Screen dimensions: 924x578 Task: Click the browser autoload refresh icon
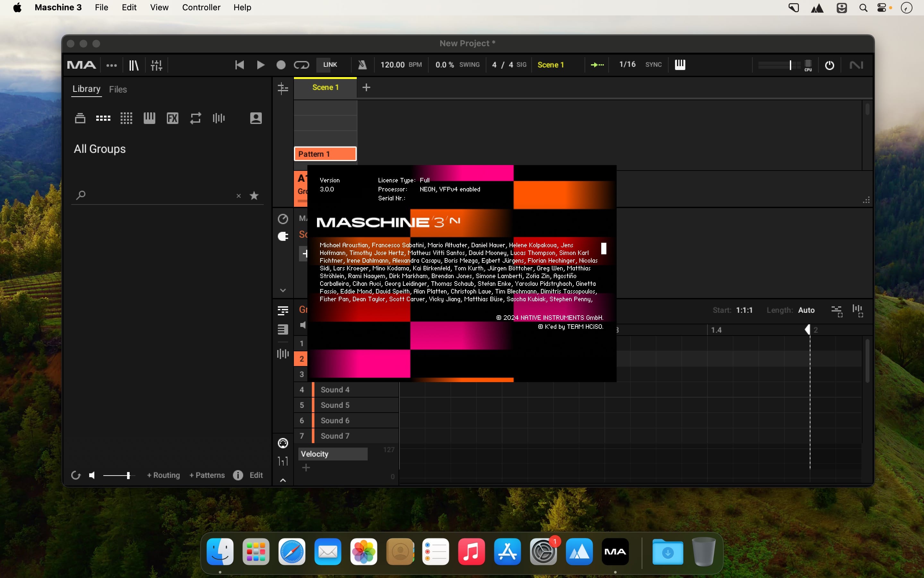[x=76, y=475]
